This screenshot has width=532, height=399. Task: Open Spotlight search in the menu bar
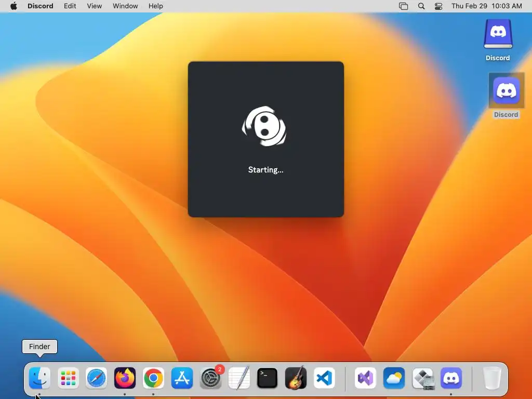pos(421,6)
